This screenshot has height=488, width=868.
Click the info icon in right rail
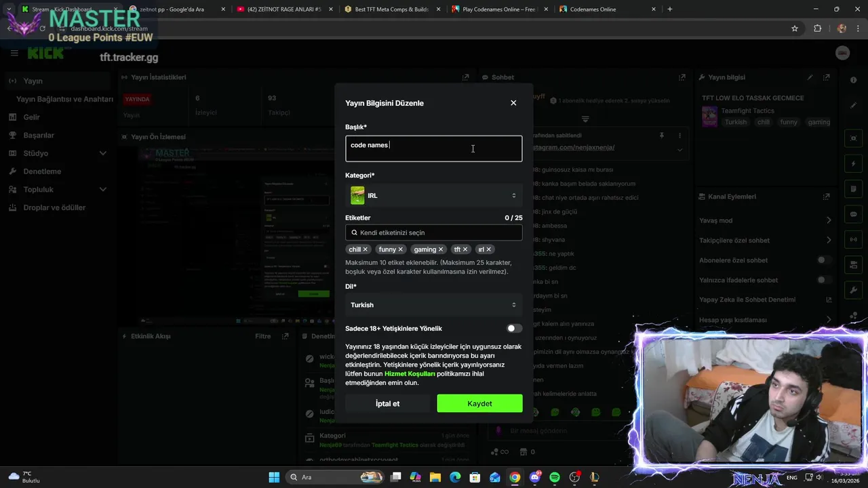coord(853,80)
